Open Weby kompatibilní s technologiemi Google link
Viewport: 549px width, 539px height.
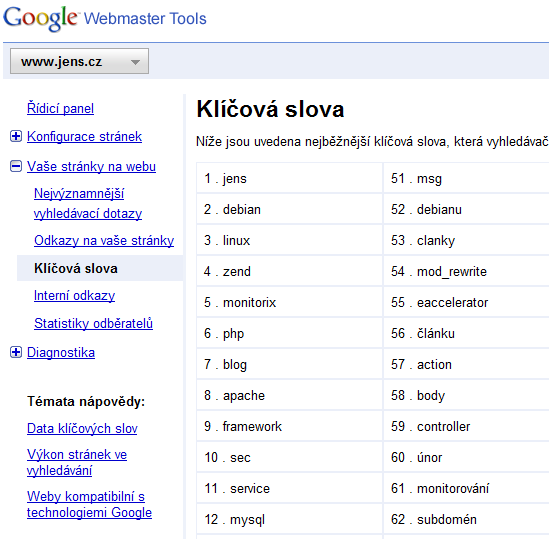coord(89,505)
